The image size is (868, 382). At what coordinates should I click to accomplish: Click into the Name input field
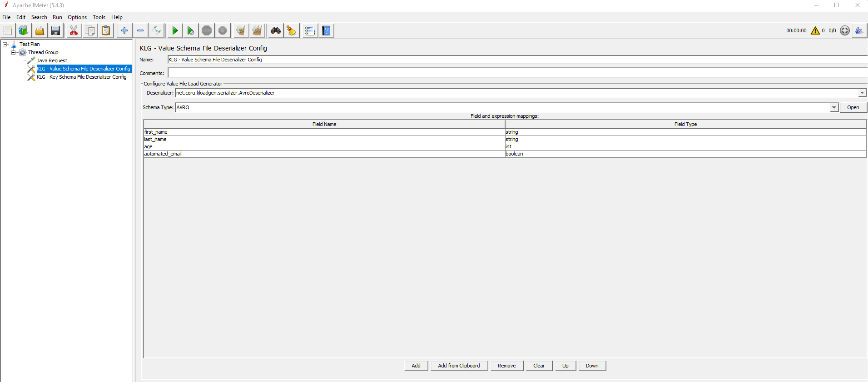[517, 60]
